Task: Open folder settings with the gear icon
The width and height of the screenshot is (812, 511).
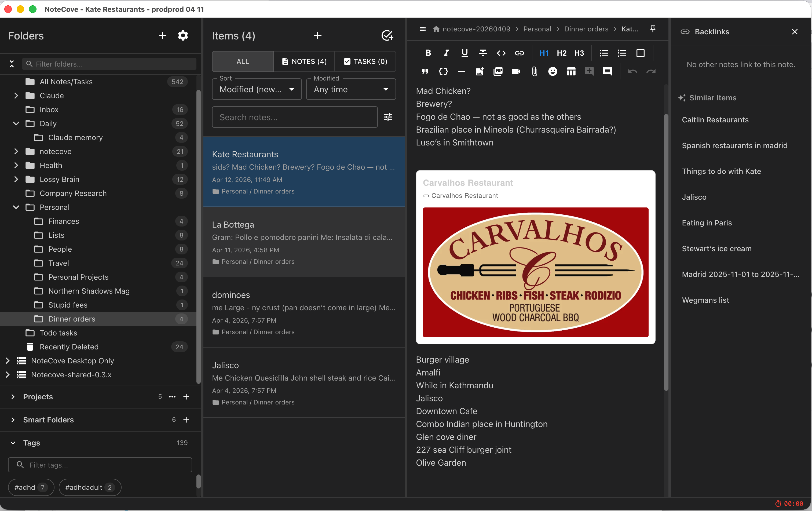Action: tap(183, 35)
